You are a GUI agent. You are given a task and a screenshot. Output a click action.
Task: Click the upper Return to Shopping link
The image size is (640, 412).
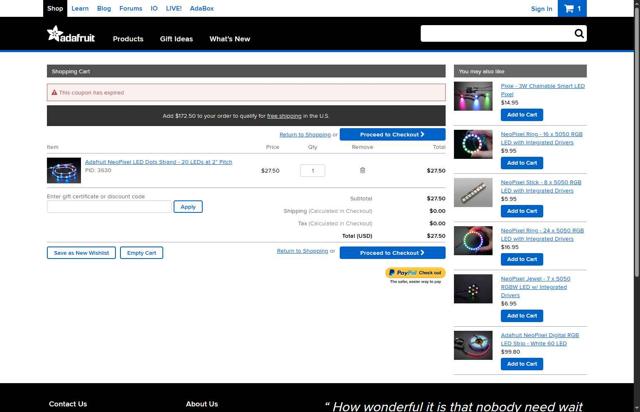[305, 135]
